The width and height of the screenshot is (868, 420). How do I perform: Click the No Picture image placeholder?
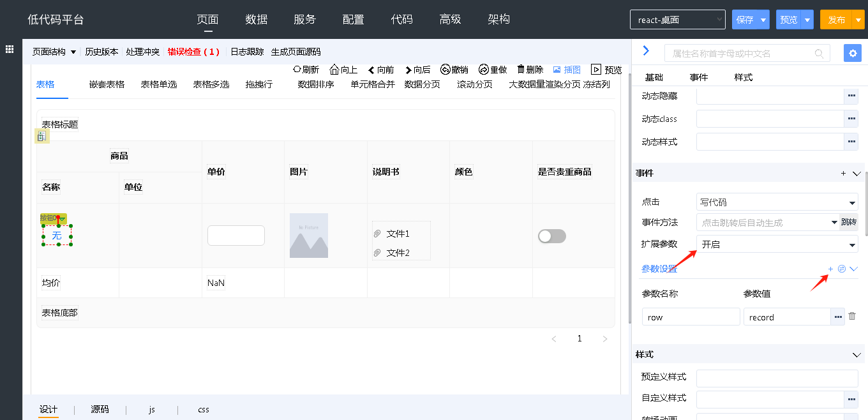(x=309, y=236)
